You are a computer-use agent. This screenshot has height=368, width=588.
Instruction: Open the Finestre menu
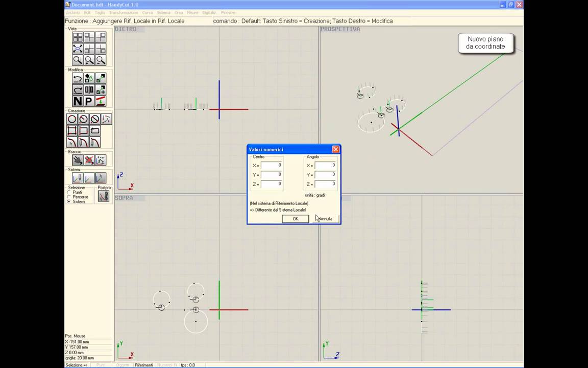click(x=228, y=13)
